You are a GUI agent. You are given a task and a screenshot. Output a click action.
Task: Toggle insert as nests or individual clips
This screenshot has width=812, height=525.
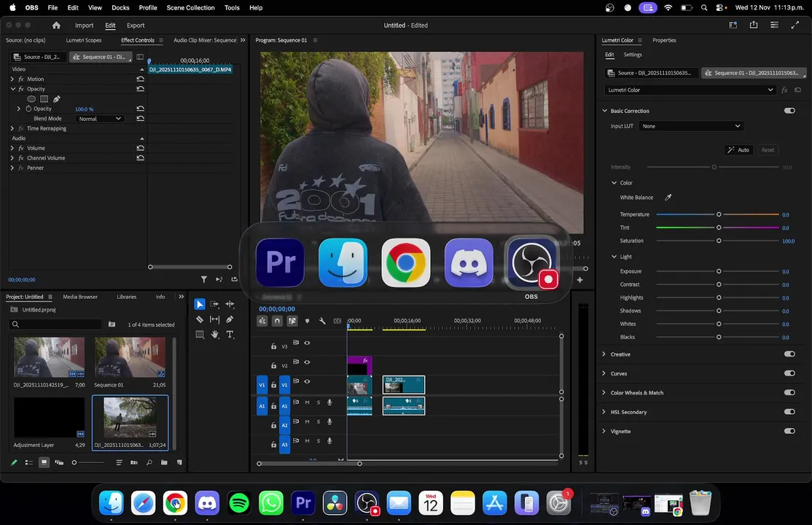[262, 321]
